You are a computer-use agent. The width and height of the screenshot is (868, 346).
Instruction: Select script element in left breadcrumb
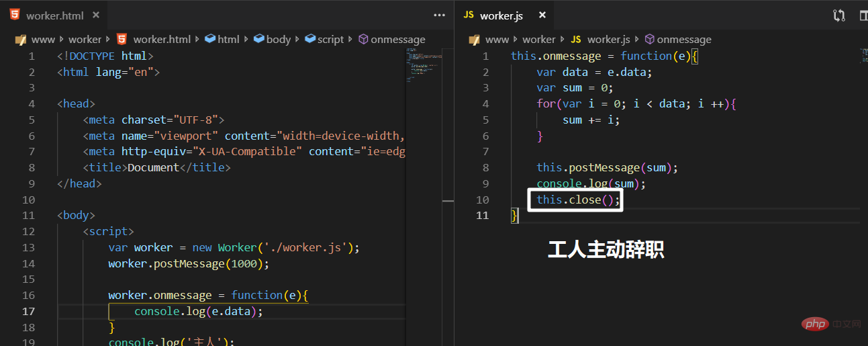330,39
